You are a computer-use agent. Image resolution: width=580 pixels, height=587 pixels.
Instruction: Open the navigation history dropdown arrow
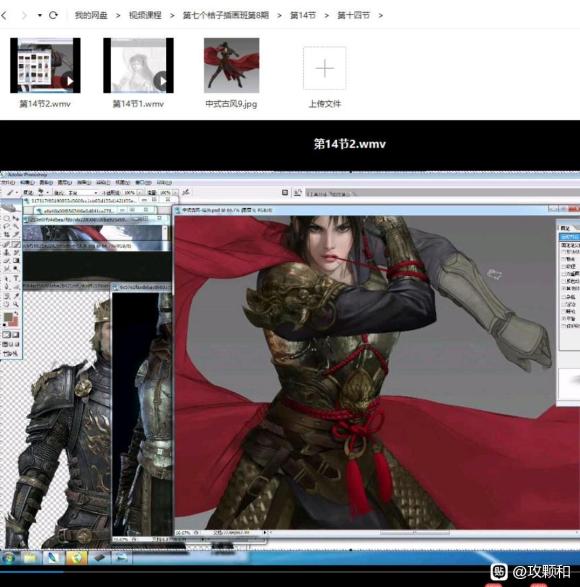39,16
